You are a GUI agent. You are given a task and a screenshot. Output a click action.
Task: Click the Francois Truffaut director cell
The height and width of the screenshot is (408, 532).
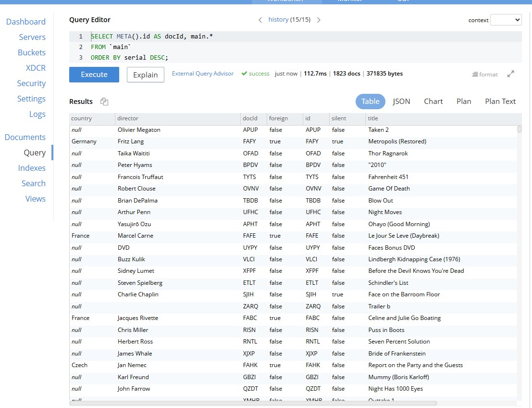pos(140,177)
